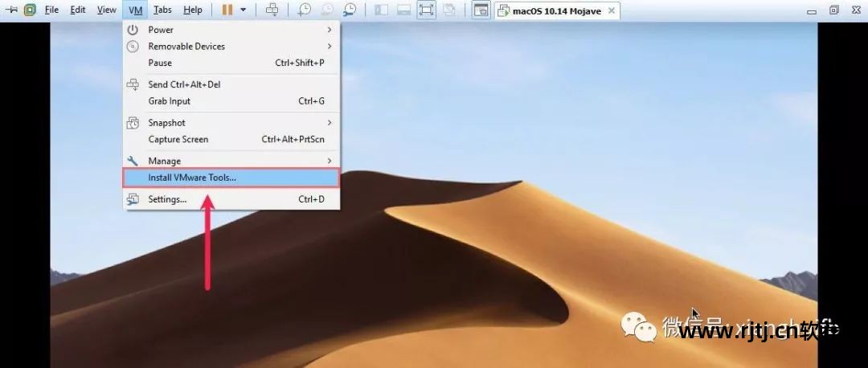Choose Send Ctrl+Alt+Del menu item

(x=231, y=84)
